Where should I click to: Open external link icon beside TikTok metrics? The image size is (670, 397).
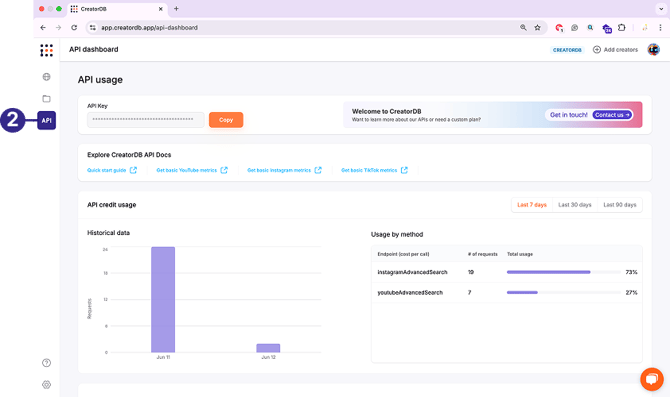click(x=404, y=170)
